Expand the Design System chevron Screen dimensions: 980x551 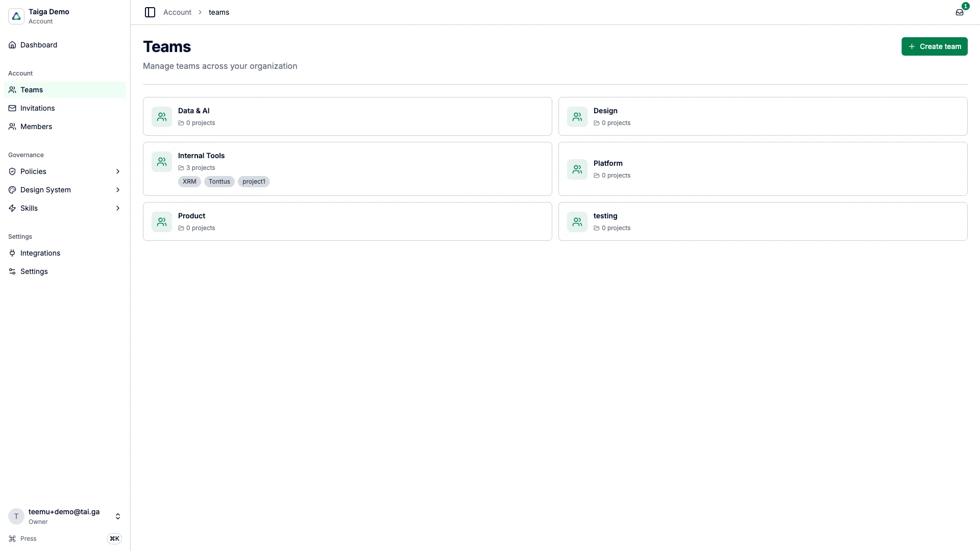(x=118, y=190)
